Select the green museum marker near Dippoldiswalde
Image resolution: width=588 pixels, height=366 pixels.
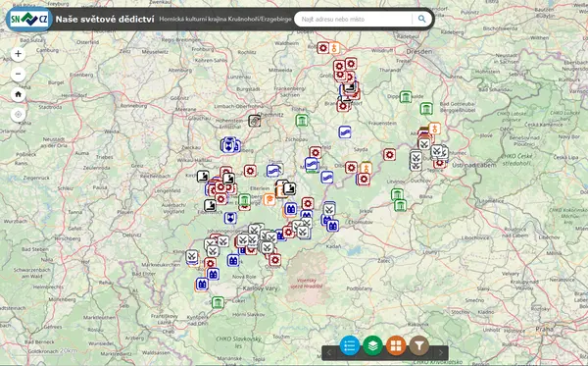coord(406,96)
